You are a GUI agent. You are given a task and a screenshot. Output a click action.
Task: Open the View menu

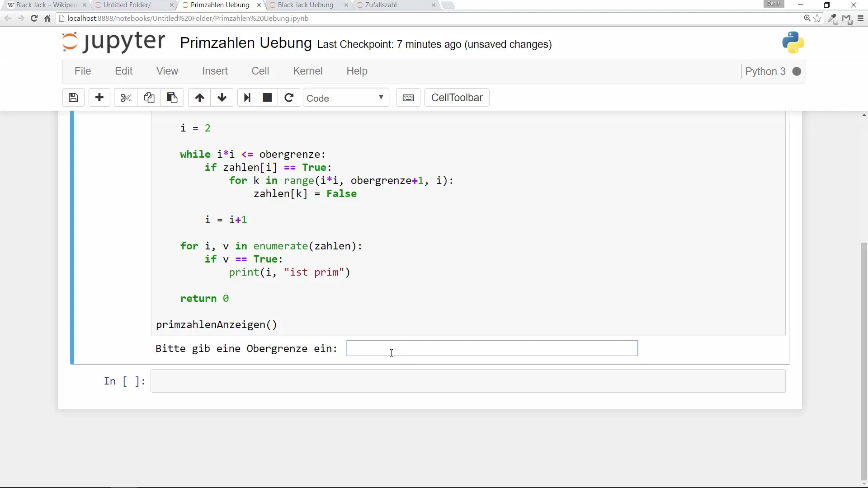click(x=167, y=71)
